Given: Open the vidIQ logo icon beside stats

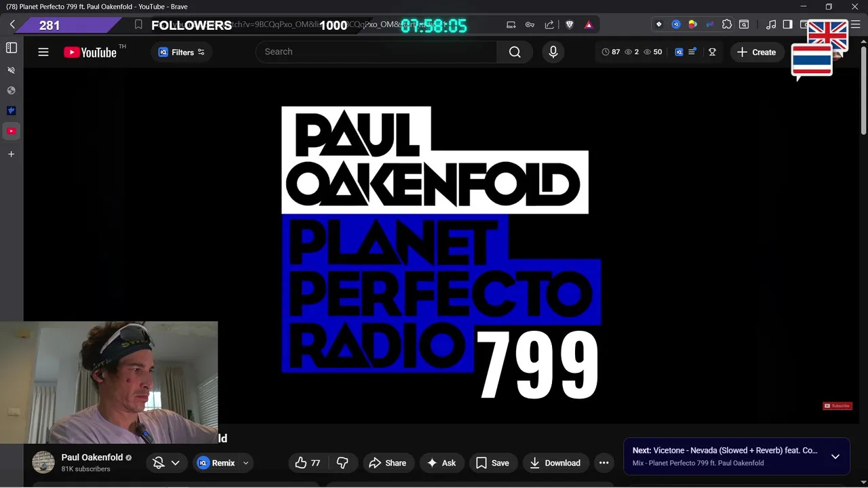Looking at the screenshot, I should (x=679, y=52).
